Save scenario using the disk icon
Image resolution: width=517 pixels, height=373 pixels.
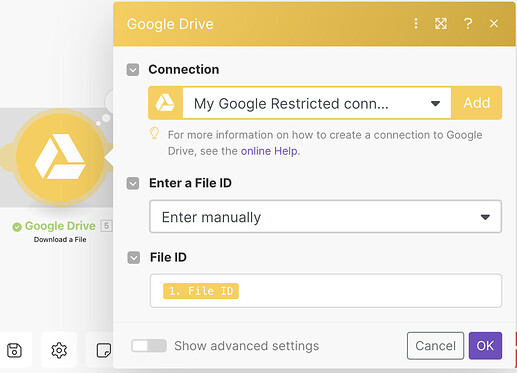click(x=14, y=350)
